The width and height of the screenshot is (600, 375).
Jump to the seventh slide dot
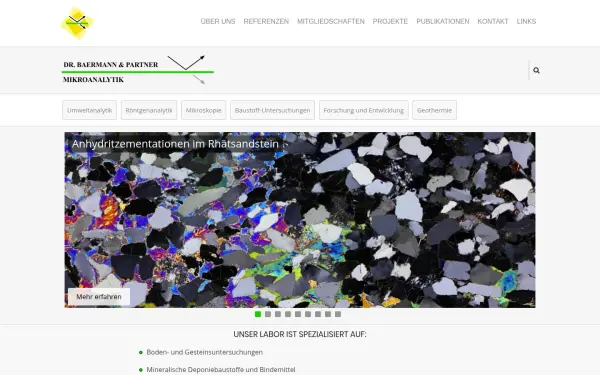coord(318,314)
